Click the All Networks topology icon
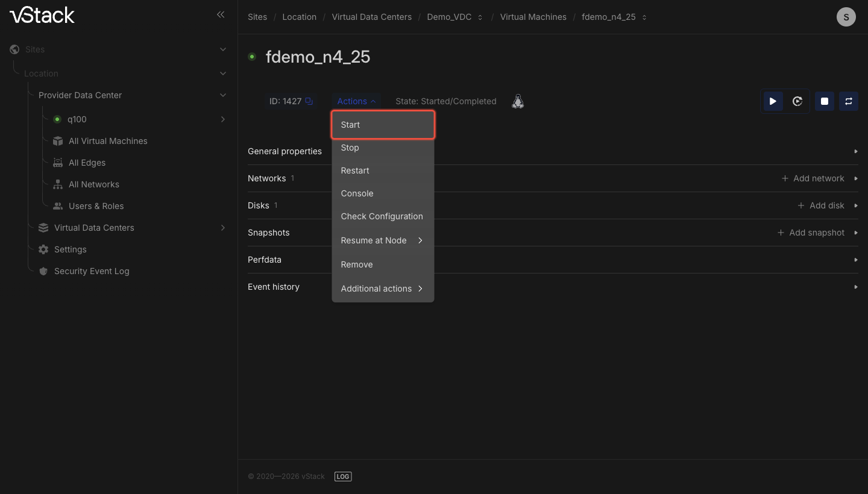The height and width of the screenshot is (494, 868). [x=58, y=184]
